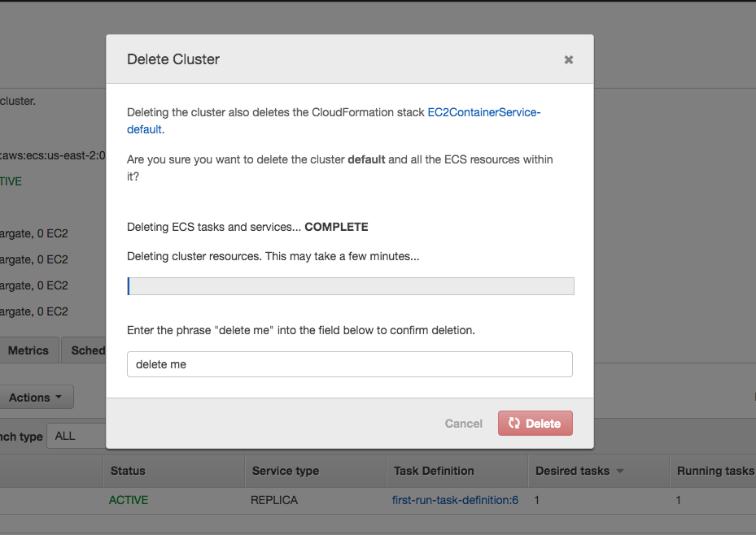Open the Actions dropdown
The width and height of the screenshot is (756, 535).
pos(36,398)
